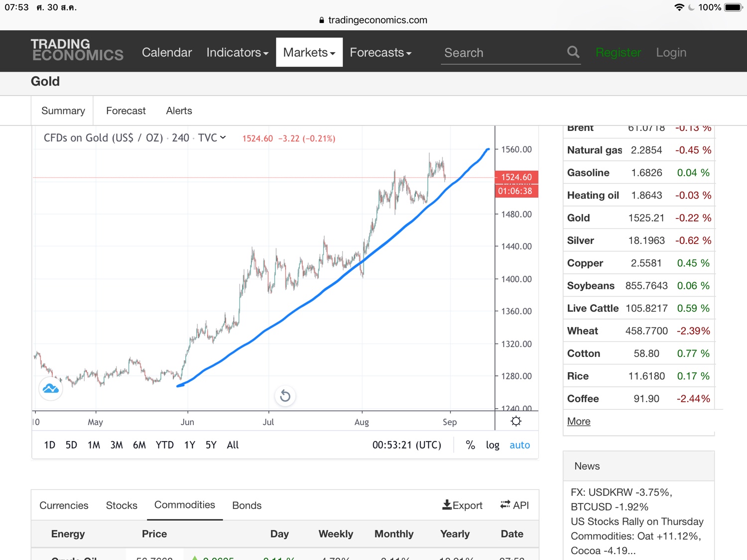Click the blue cloud chart icon
This screenshot has width=747, height=560.
[51, 388]
